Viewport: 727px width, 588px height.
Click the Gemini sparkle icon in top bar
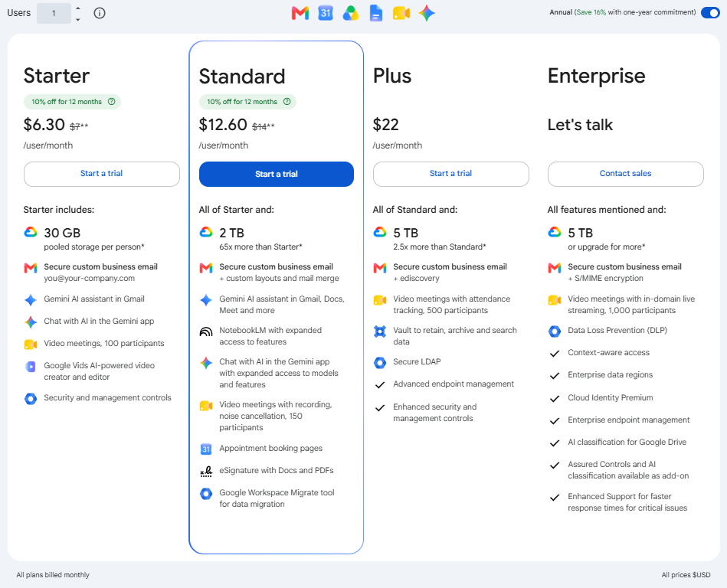427,13
